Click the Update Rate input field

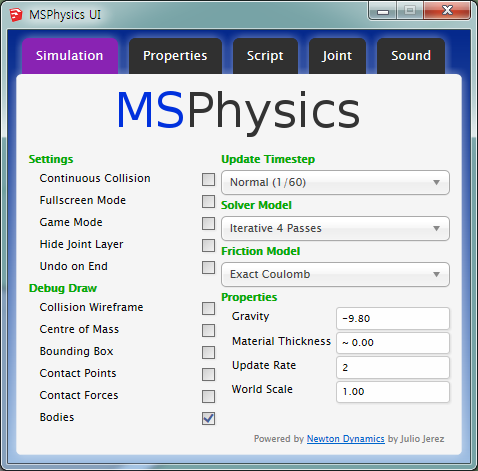tap(393, 367)
